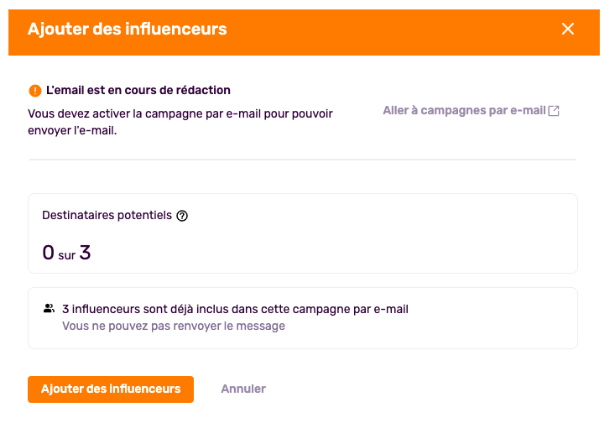Click the large 3 total number
The image size is (612, 435).
point(85,252)
